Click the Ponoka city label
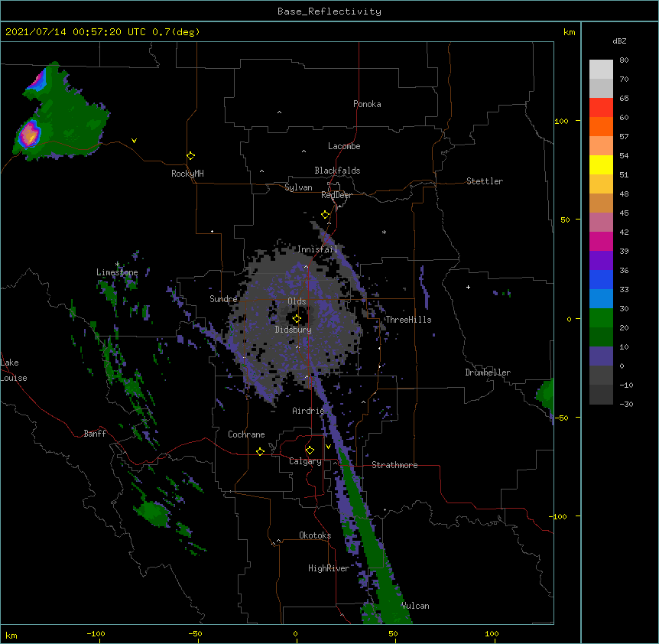Viewport: 659px width, 644px height. point(367,104)
